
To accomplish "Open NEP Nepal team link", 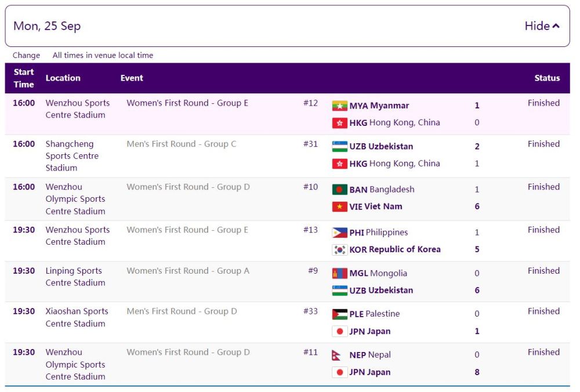I will 370,355.
